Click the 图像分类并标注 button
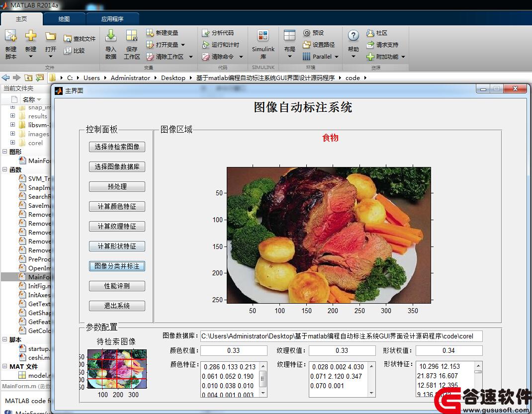This screenshot has width=532, height=414. click(x=117, y=266)
